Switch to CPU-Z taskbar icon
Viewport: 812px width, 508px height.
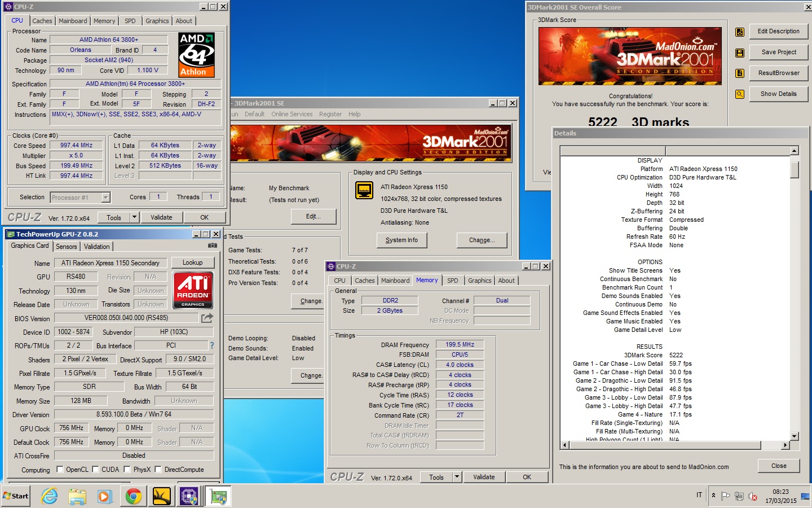[189, 496]
